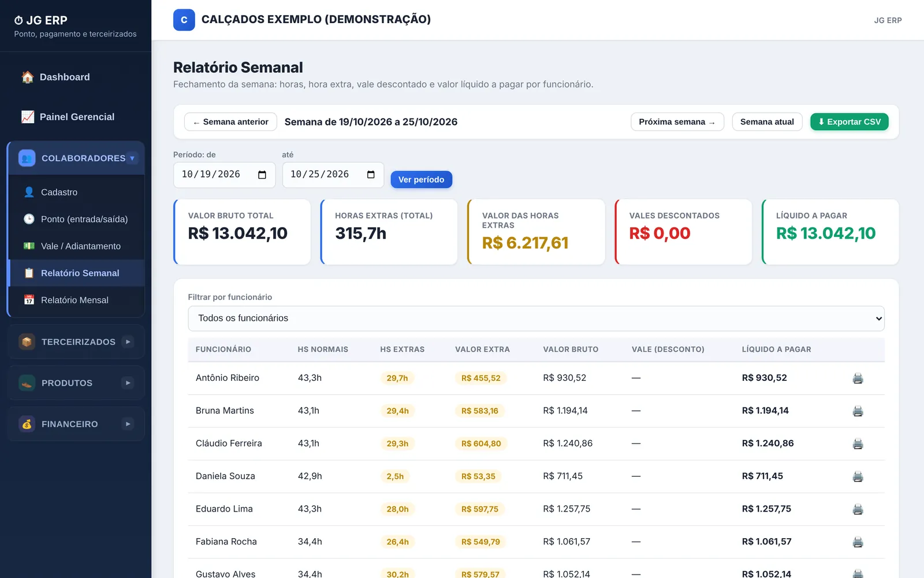Select Relatório Semanal menu item
Image resolution: width=924 pixels, height=578 pixels.
pos(77,273)
